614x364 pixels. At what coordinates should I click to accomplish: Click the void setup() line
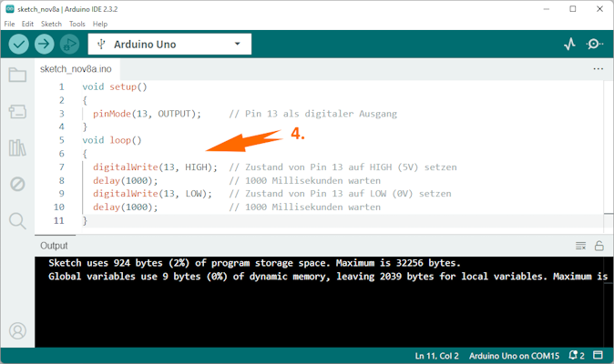pyautogui.click(x=115, y=86)
